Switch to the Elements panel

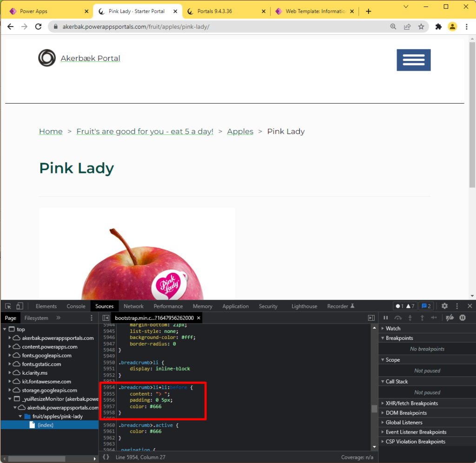coord(46,306)
